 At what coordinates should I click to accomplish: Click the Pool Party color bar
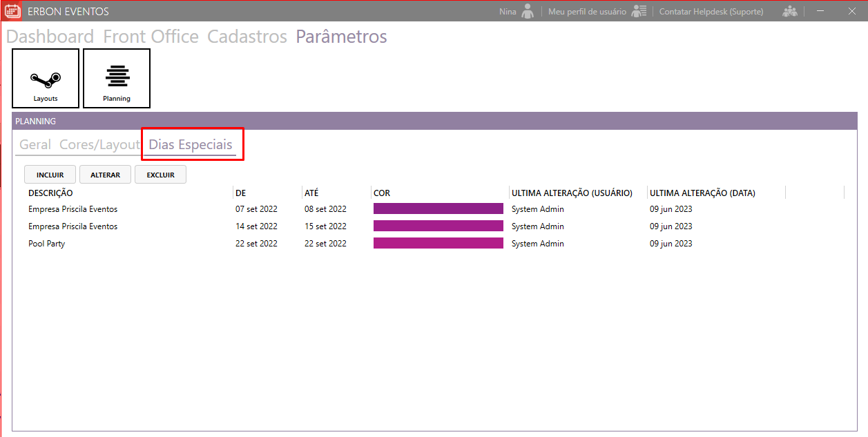[438, 243]
